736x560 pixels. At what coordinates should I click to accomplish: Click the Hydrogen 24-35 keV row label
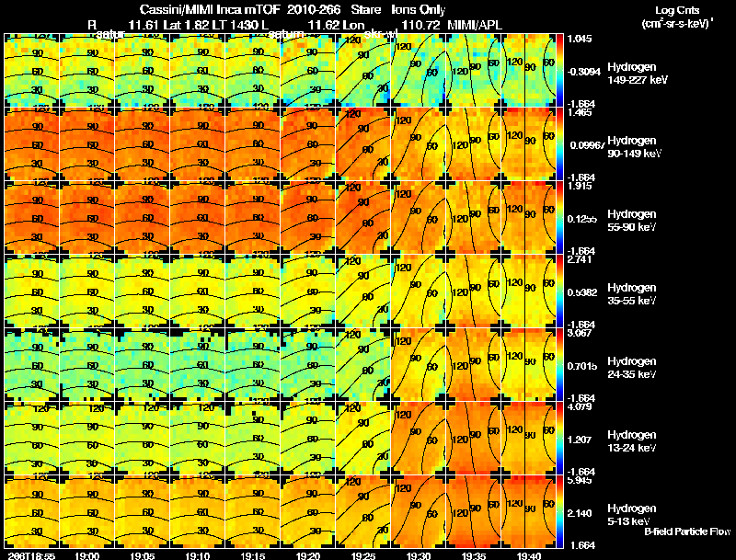pos(632,368)
